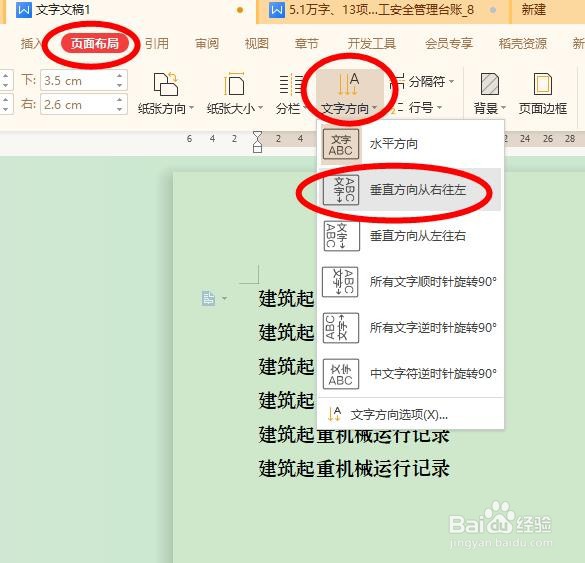Screen dimensions: 585x563
Task: Expand the 纸张大小 dropdown arrow
Action: [x=260, y=108]
